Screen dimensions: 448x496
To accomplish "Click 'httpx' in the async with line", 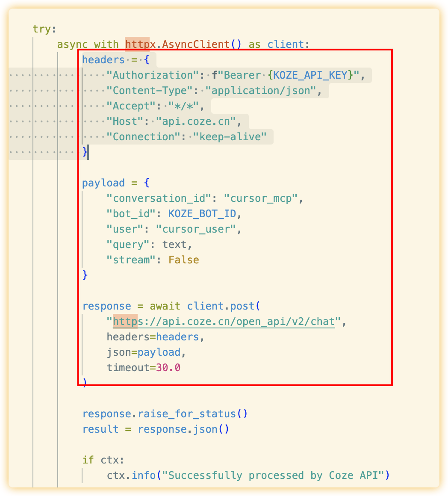I will tap(140, 44).
